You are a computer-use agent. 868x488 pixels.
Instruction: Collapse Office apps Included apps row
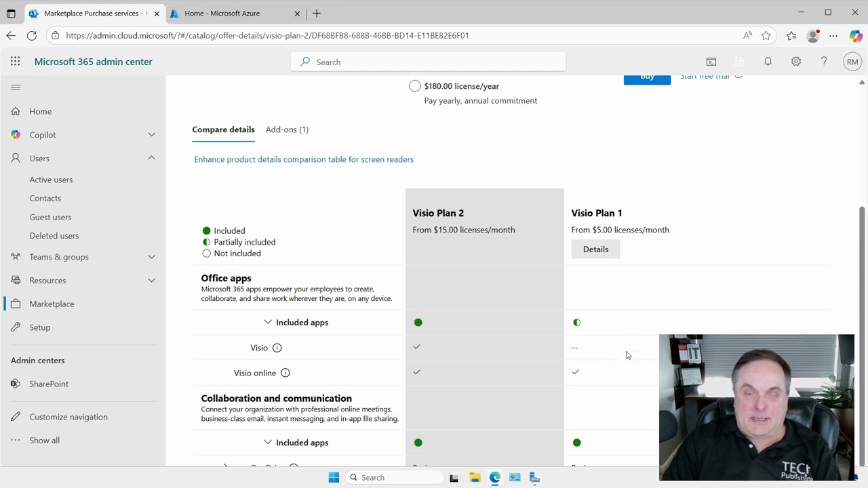coord(267,322)
